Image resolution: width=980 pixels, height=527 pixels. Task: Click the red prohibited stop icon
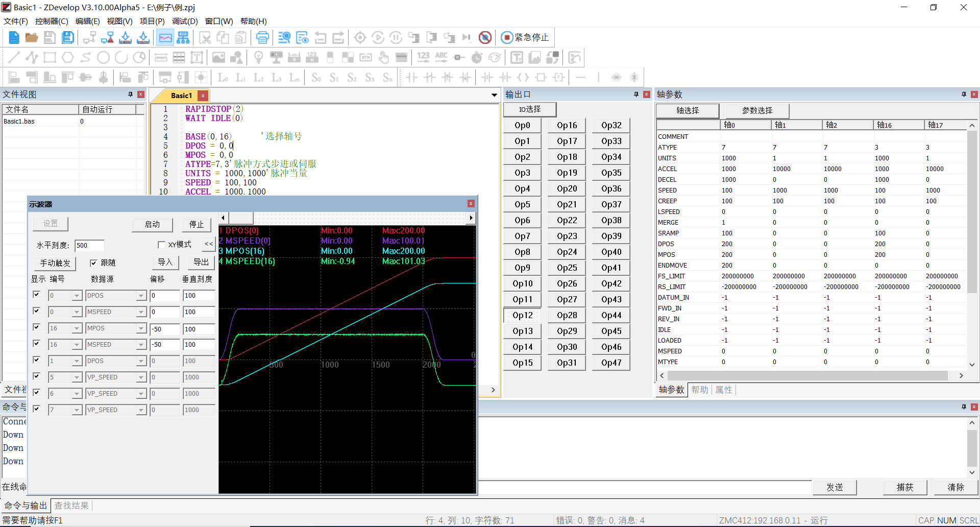coord(485,37)
